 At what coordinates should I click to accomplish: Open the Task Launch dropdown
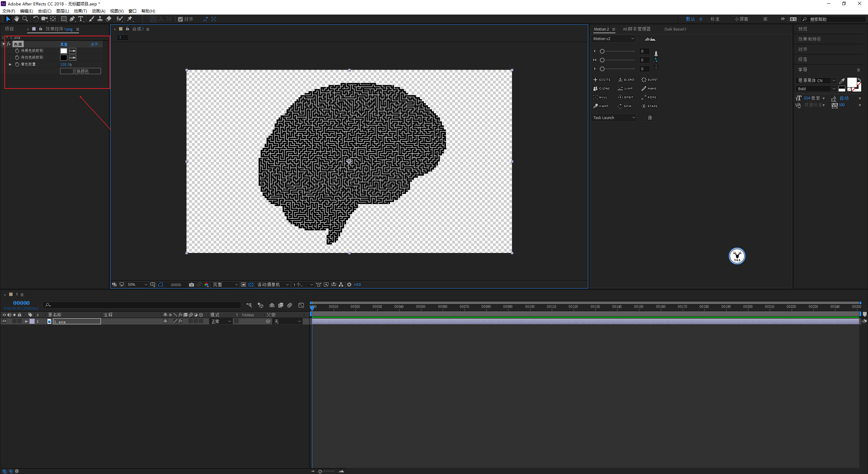pos(614,118)
